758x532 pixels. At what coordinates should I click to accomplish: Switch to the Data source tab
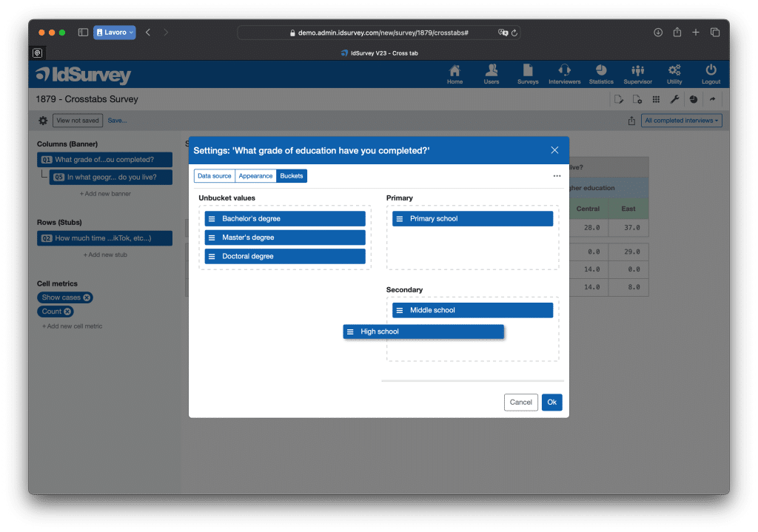point(214,176)
